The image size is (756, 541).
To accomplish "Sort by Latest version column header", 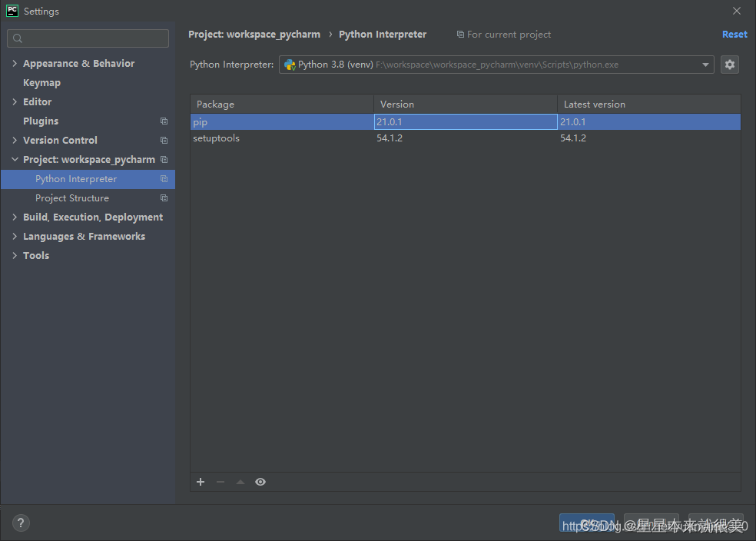I will (649, 105).
